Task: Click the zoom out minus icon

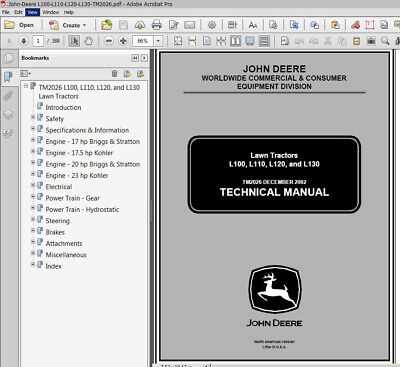Action: (x=109, y=41)
